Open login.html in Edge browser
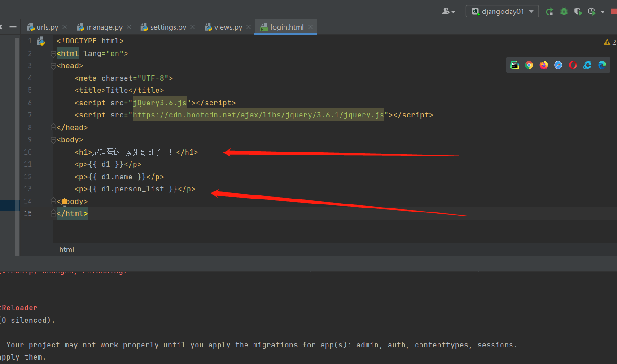The image size is (617, 364). tap(602, 65)
